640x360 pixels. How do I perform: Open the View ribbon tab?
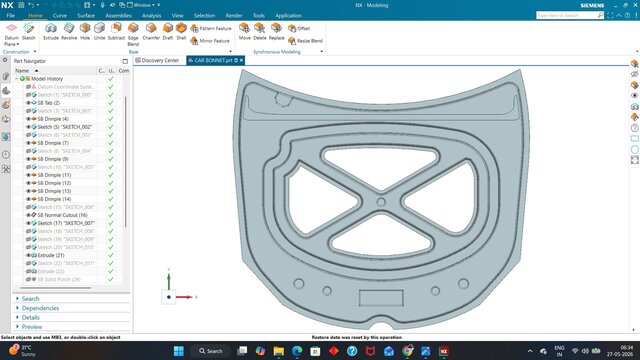tap(178, 16)
